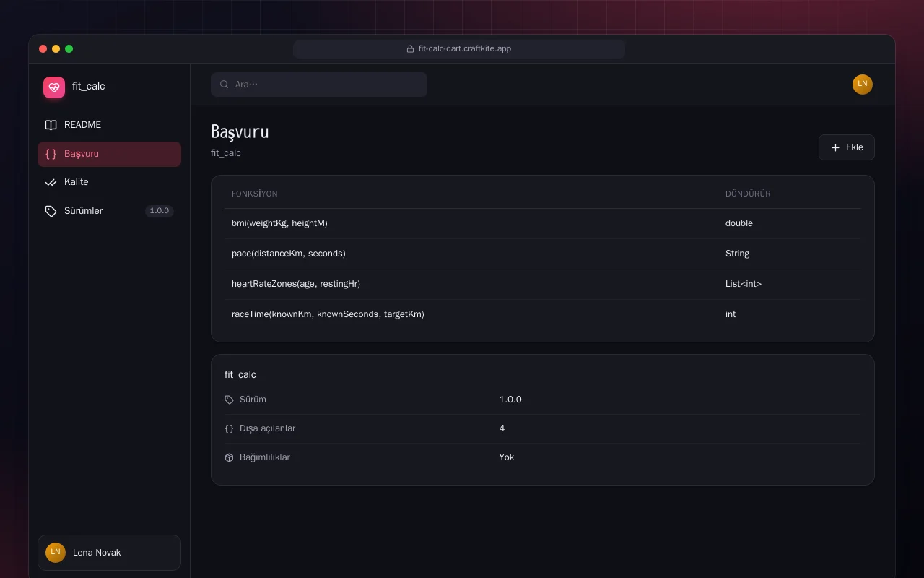Click the README book icon
Viewport: 924px width, 578px height.
tap(51, 125)
